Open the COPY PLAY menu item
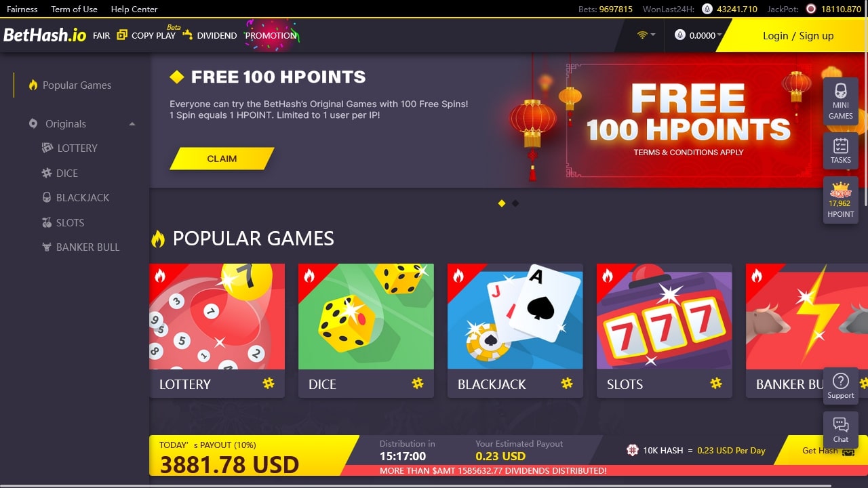This screenshot has width=868, height=488. click(x=146, y=35)
